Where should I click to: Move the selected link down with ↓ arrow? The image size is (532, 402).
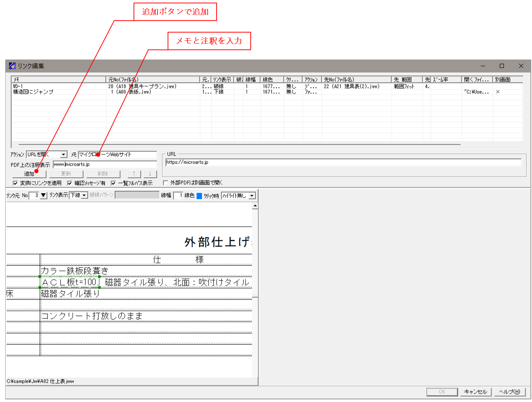150,174
